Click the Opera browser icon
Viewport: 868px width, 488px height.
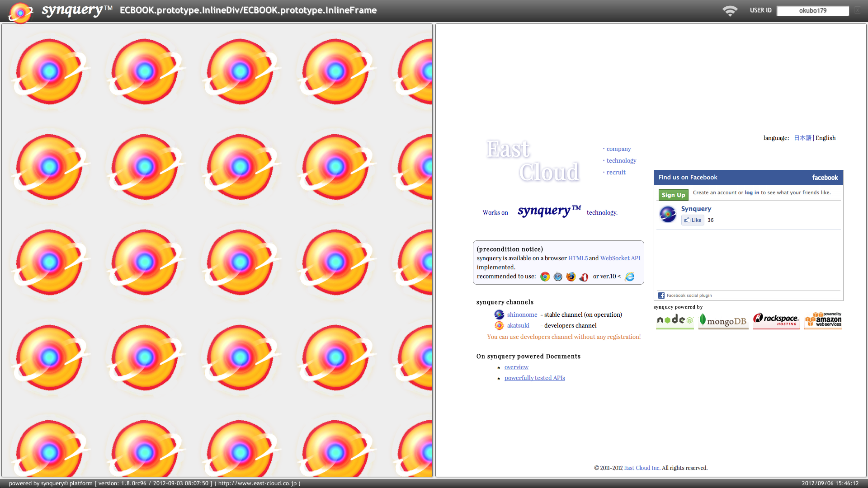[584, 277]
